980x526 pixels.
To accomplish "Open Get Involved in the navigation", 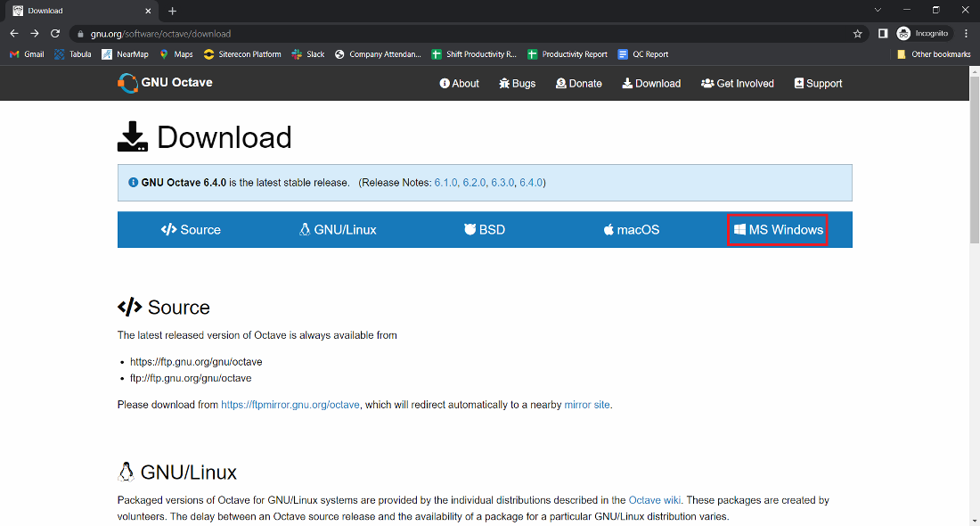I will point(738,83).
